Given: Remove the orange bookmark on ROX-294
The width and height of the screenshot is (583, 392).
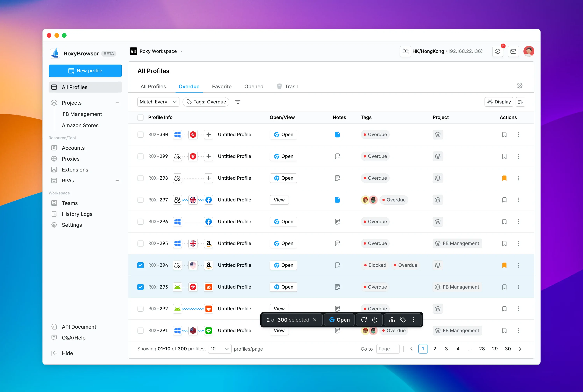Looking at the screenshot, I should (504, 265).
